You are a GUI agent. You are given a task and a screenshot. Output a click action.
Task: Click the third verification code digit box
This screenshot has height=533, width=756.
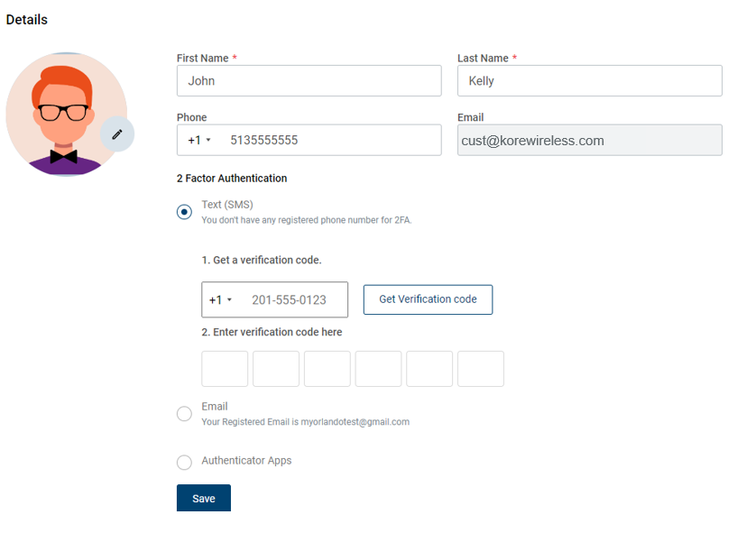tap(327, 369)
